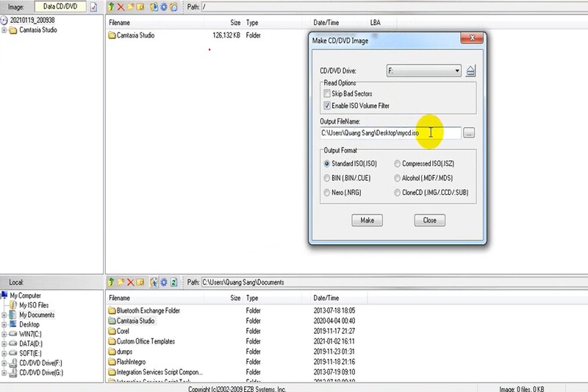Click the image properties icon beside Data CD/DVD
Image resolution: width=588 pixels, height=392 pixels.
(93, 7)
